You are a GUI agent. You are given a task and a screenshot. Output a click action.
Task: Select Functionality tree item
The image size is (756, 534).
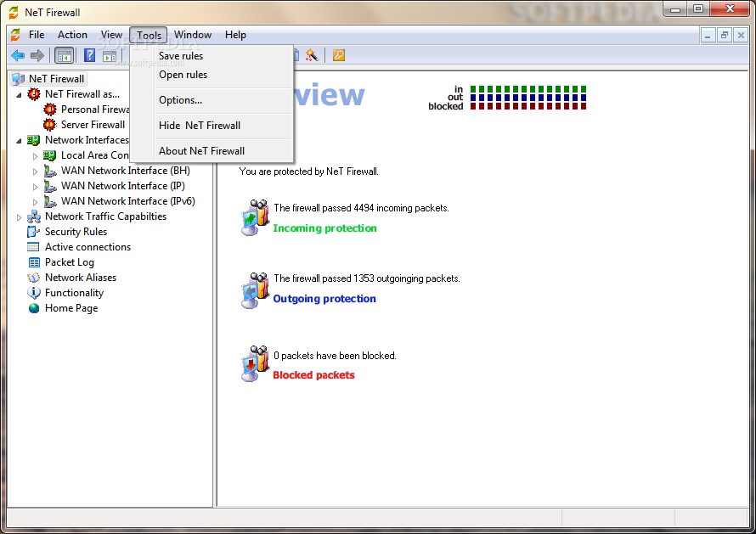click(74, 293)
